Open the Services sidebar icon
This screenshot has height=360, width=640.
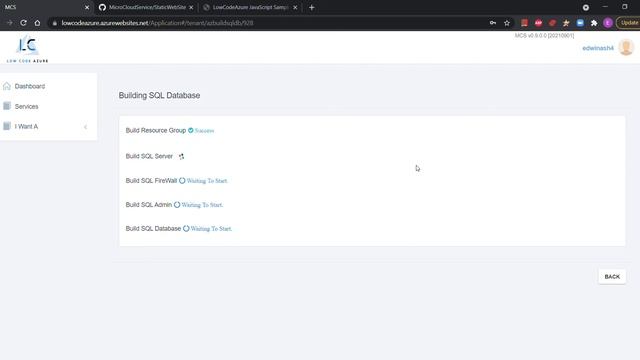tap(7, 106)
